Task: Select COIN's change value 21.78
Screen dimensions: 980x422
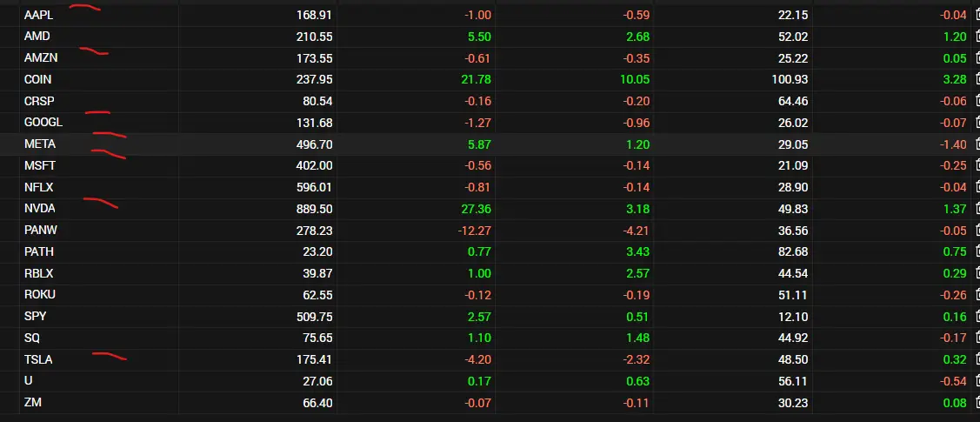Action: click(x=477, y=79)
